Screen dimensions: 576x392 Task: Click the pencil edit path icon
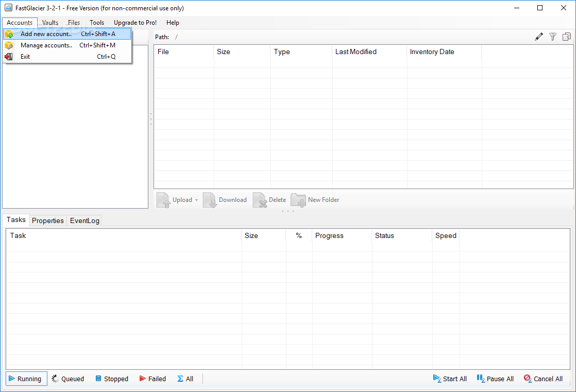coord(538,37)
